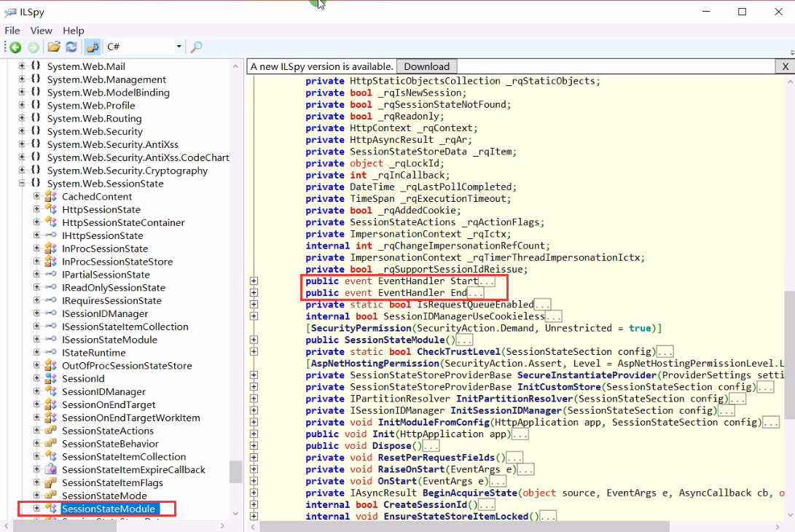Open the Help menu
This screenshot has height=532, width=795.
pos(74,31)
